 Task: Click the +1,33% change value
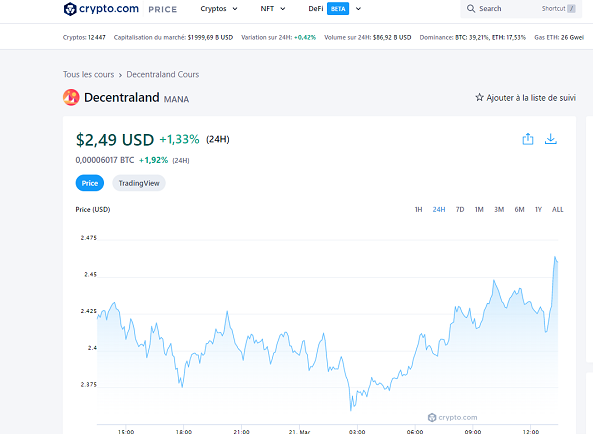coord(179,140)
